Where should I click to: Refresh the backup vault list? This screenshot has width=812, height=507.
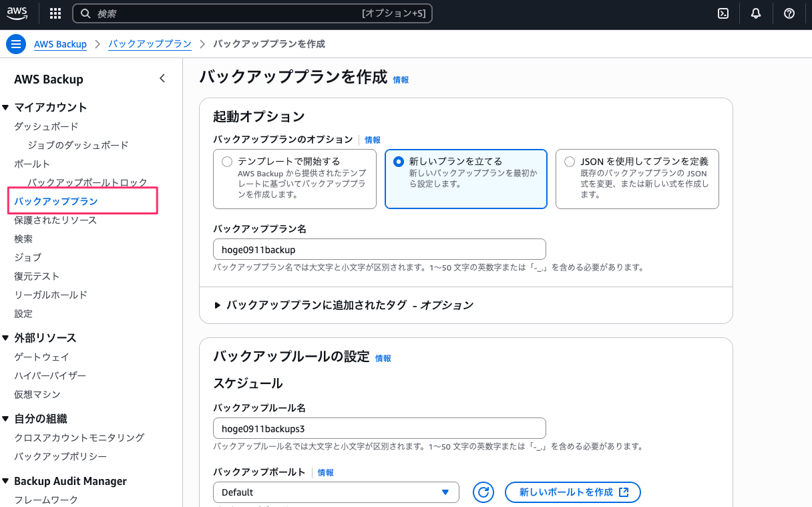[x=483, y=492]
